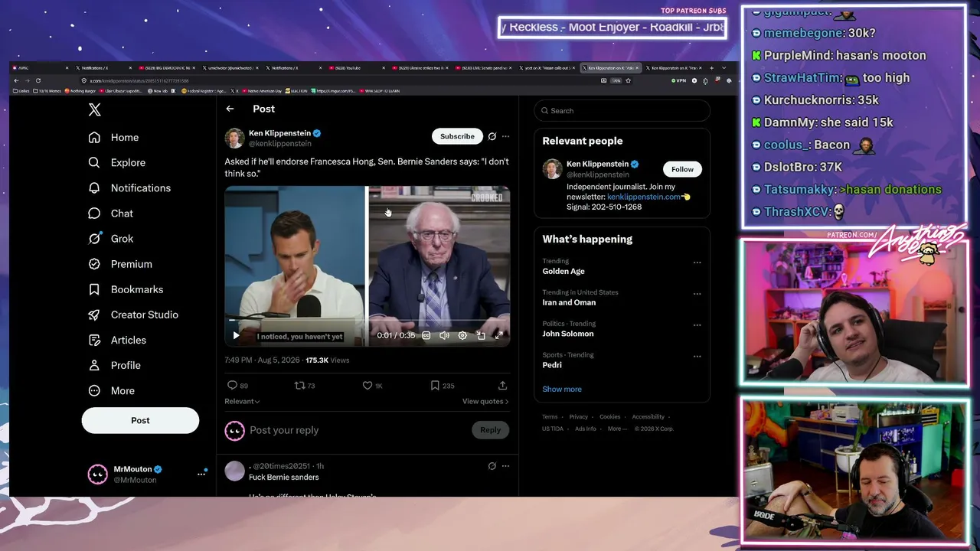Screen dimensions: 980x551
Task: Open options for the @20times20251 reply
Action: pos(505,466)
